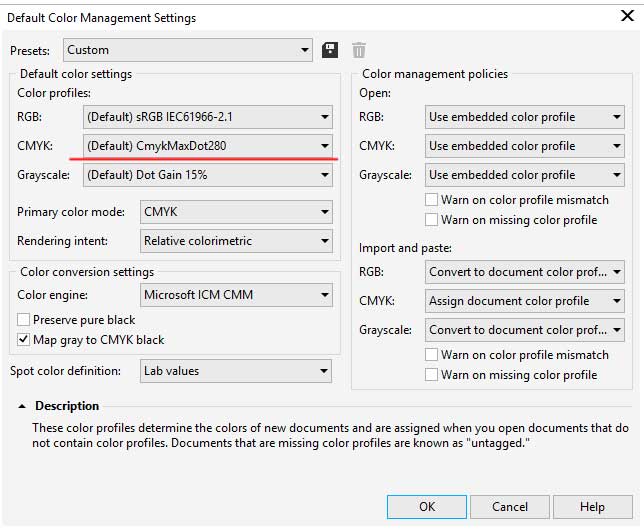The width and height of the screenshot is (644, 530).
Task: Expand the CmykMaxDot280 CMYK profile dropdown
Action: pos(208,146)
